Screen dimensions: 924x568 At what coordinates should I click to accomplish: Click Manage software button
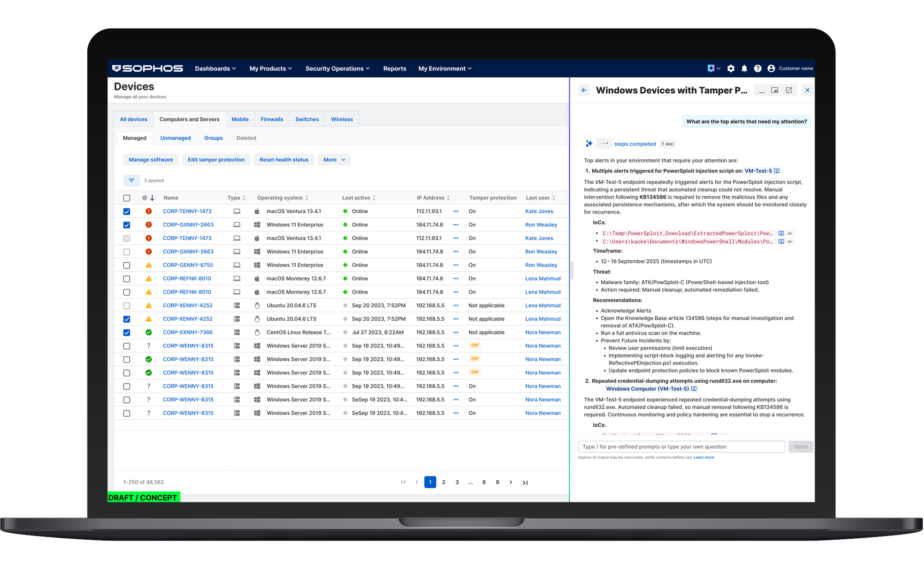coord(151,160)
